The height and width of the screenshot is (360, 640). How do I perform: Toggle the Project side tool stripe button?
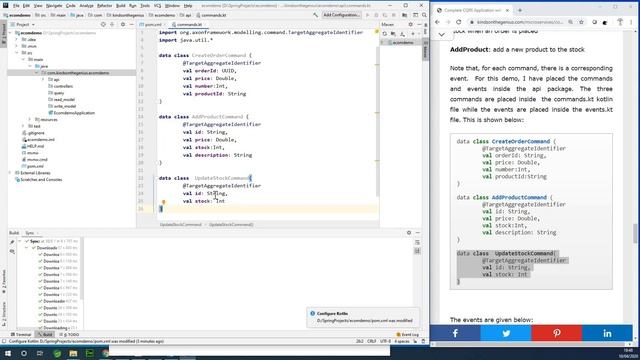coord(4,33)
